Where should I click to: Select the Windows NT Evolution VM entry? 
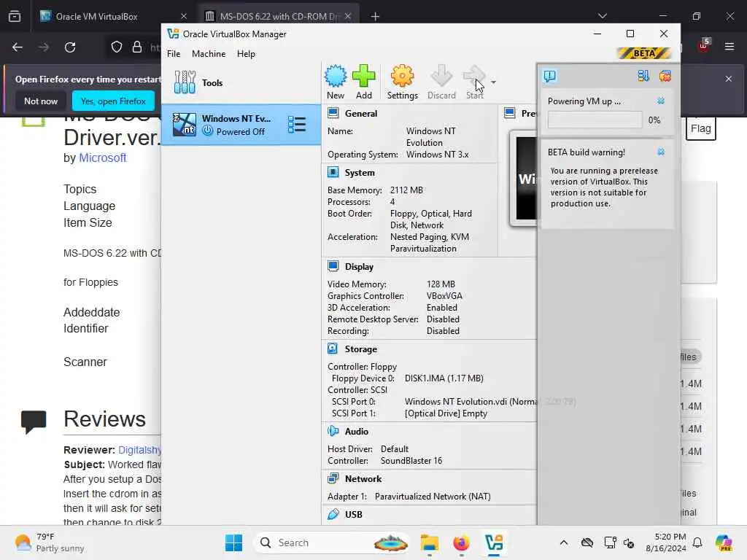241,125
